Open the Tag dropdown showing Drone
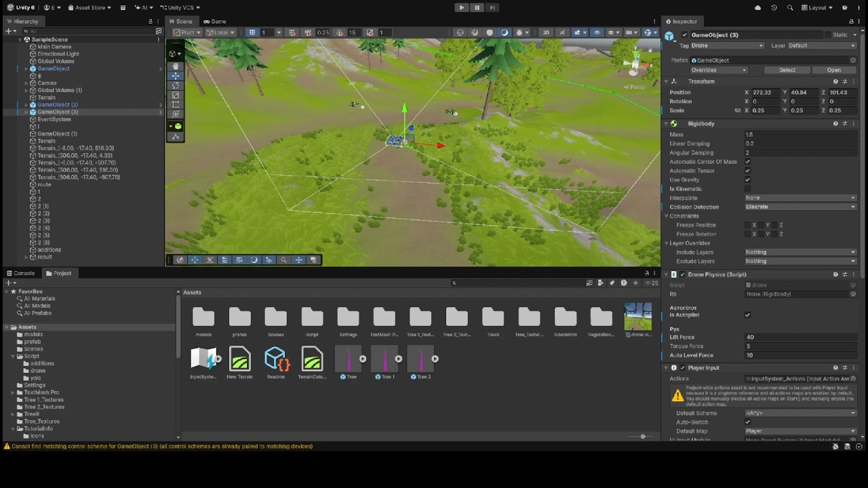 pyautogui.click(x=727, y=45)
